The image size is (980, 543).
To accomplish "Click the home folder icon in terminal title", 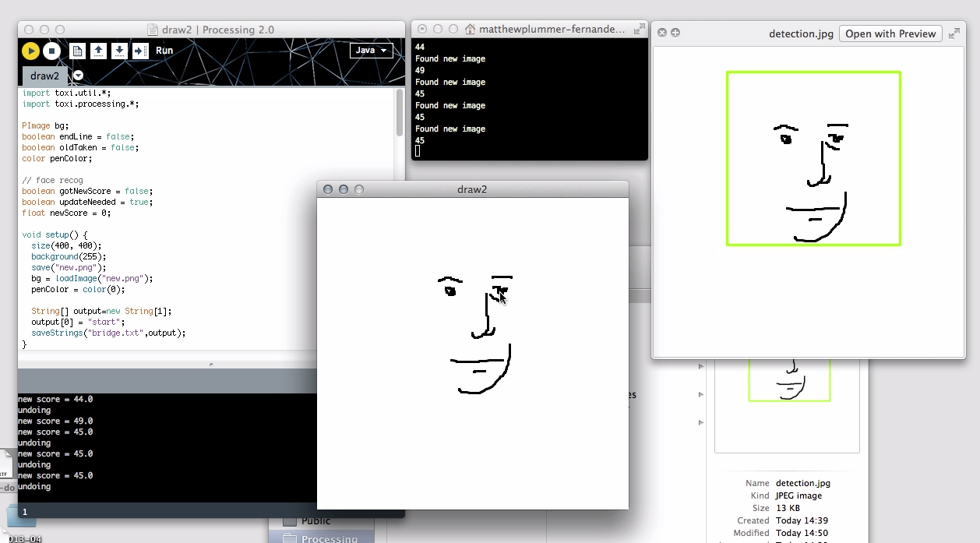I will (x=470, y=30).
